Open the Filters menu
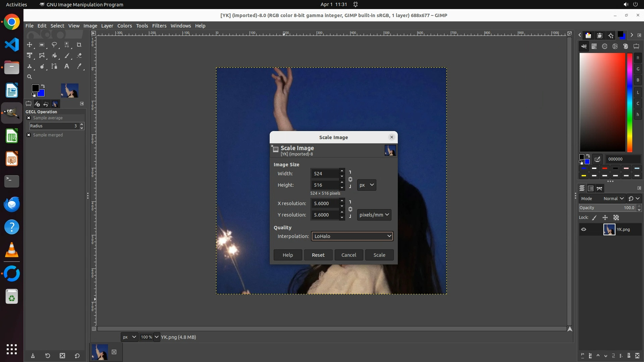 click(x=159, y=26)
